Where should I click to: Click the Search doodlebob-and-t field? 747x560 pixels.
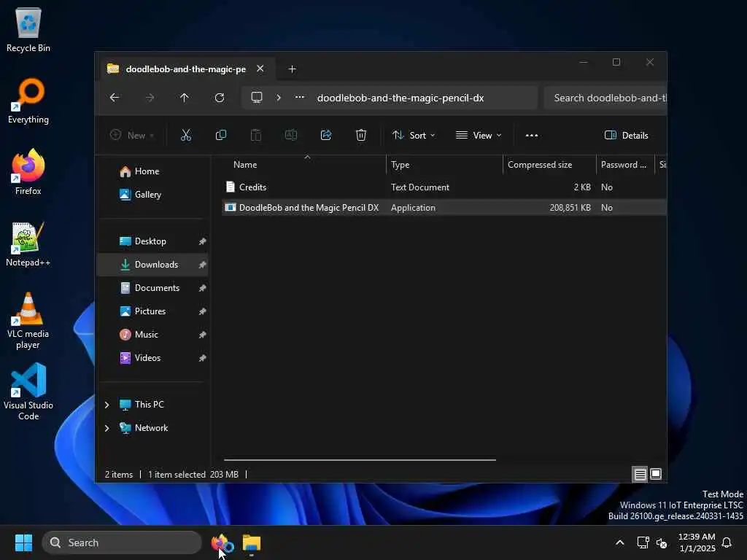[605, 98]
